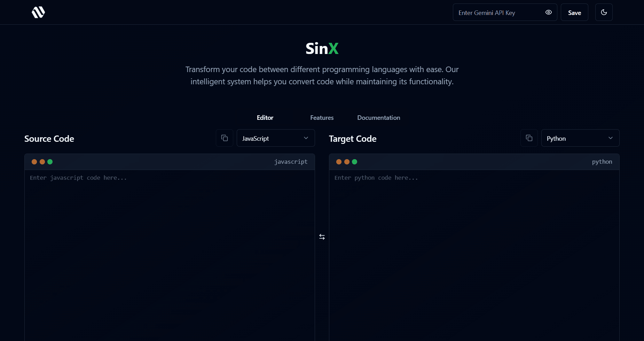Image resolution: width=644 pixels, height=341 pixels.
Task: Click inside the javascript code editor
Action: (x=170, y=255)
